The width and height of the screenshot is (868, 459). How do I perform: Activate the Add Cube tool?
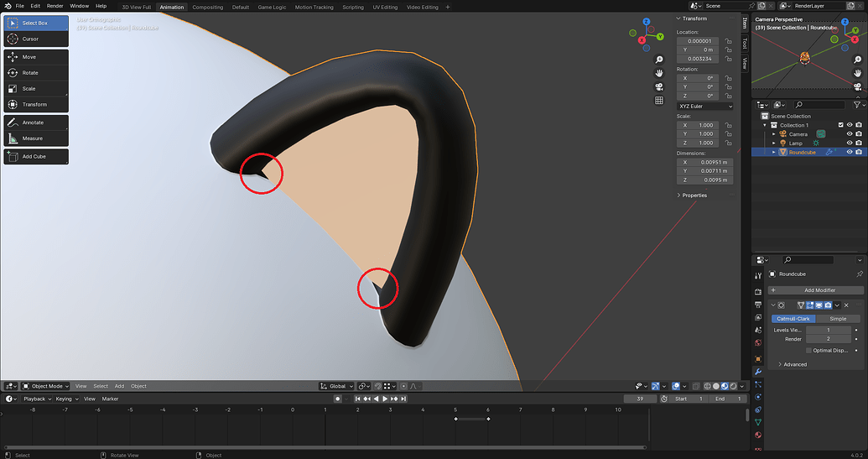36,157
